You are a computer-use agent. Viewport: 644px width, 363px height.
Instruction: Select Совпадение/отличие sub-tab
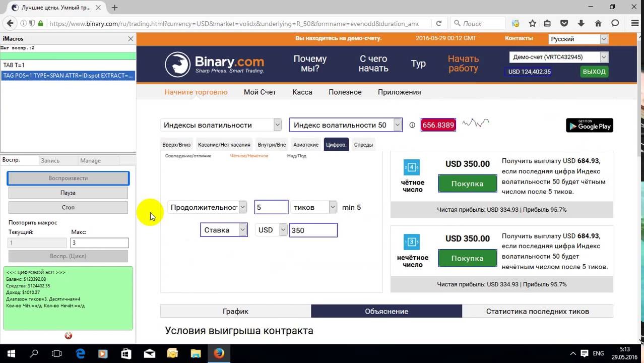(188, 156)
